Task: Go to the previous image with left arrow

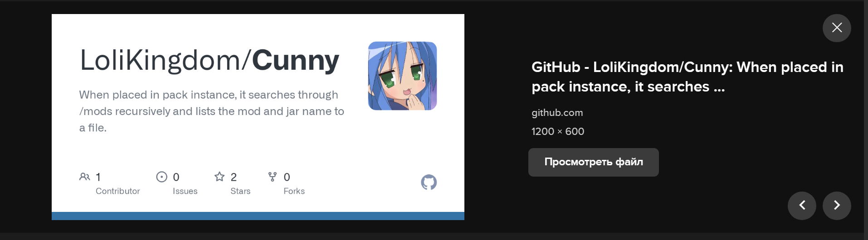Action: (x=802, y=206)
